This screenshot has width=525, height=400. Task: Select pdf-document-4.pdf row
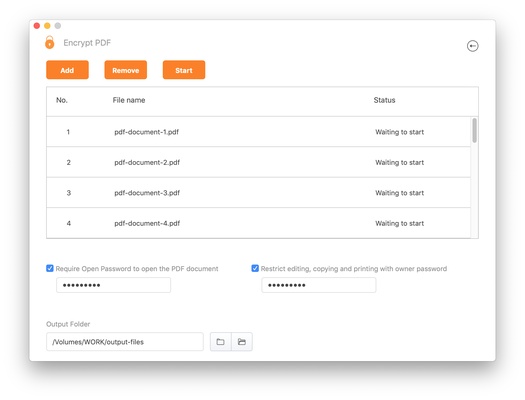click(x=258, y=223)
